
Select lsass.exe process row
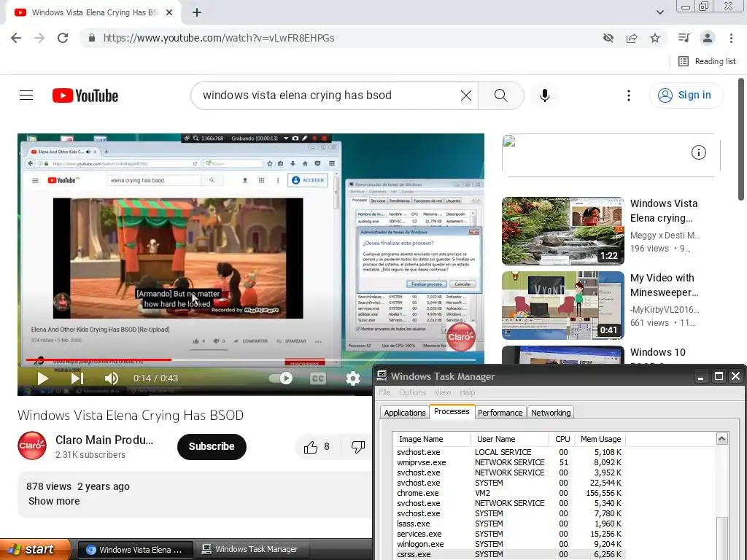click(508, 524)
